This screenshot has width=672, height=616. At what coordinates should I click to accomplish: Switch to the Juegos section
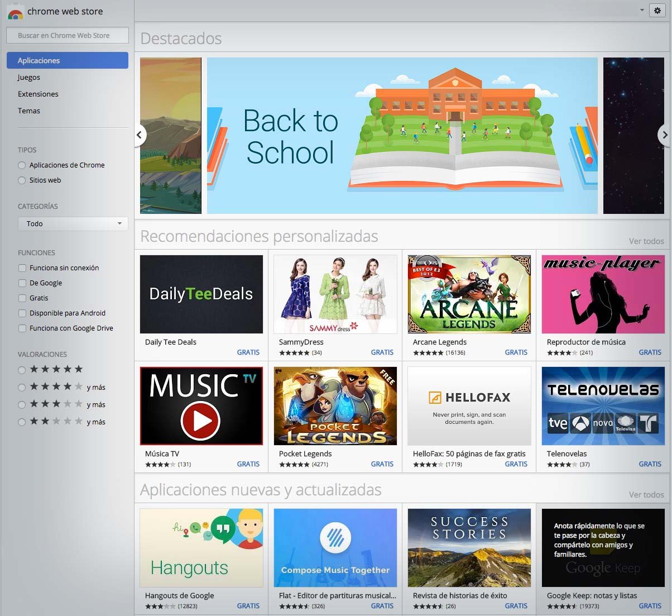click(28, 77)
